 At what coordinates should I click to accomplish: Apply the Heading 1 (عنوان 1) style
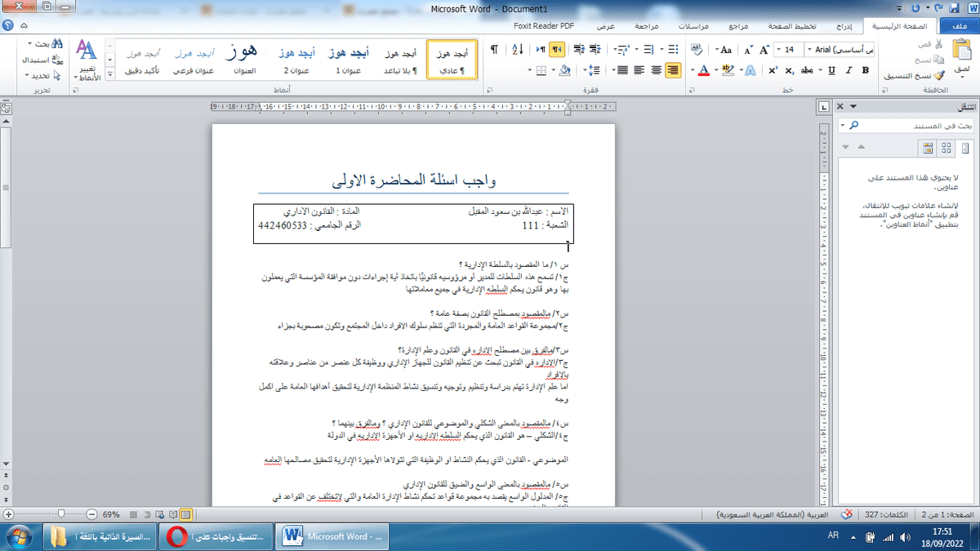[349, 60]
